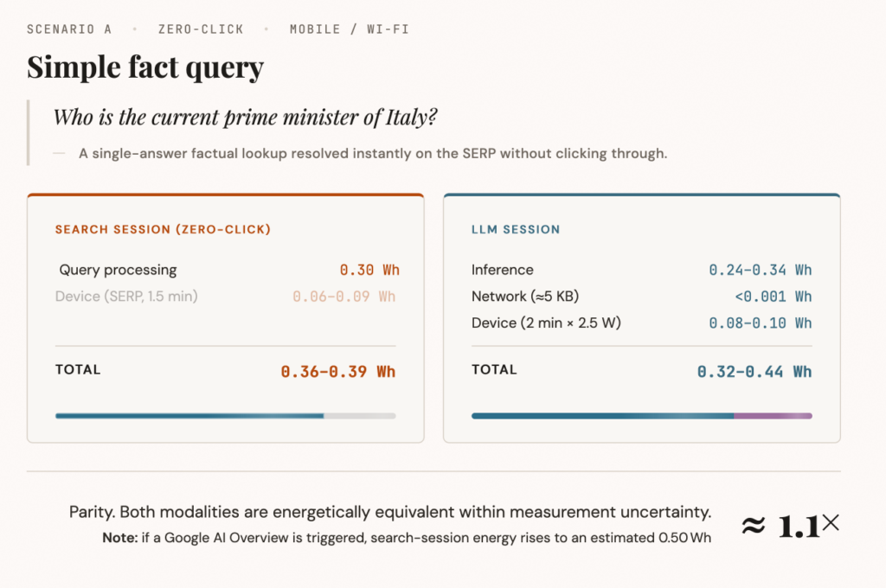Select the ZERO-CLICK tag

click(201, 29)
